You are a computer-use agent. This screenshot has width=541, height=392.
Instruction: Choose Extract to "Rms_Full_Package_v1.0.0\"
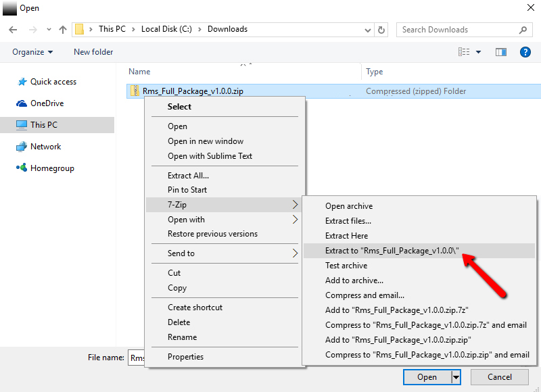(x=392, y=251)
